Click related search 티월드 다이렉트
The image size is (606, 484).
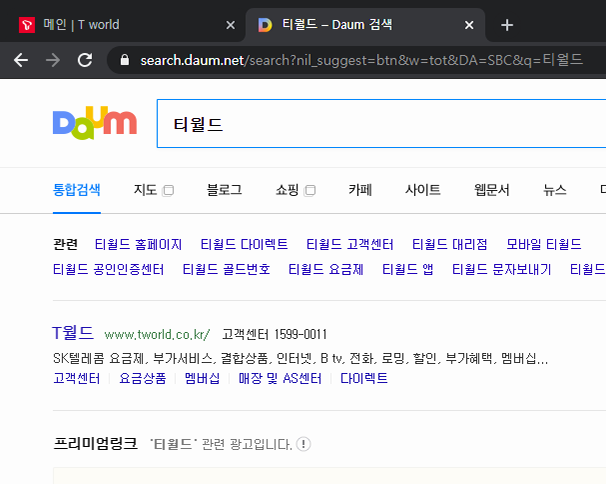click(244, 244)
